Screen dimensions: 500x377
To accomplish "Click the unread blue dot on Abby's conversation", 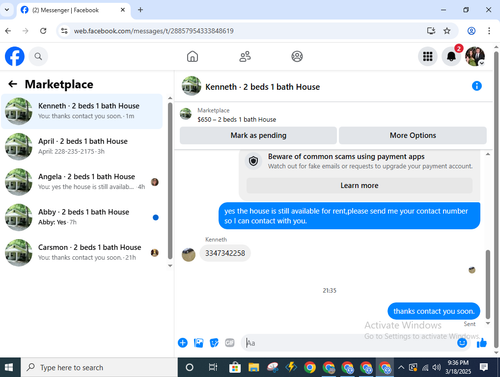I will point(155,217).
